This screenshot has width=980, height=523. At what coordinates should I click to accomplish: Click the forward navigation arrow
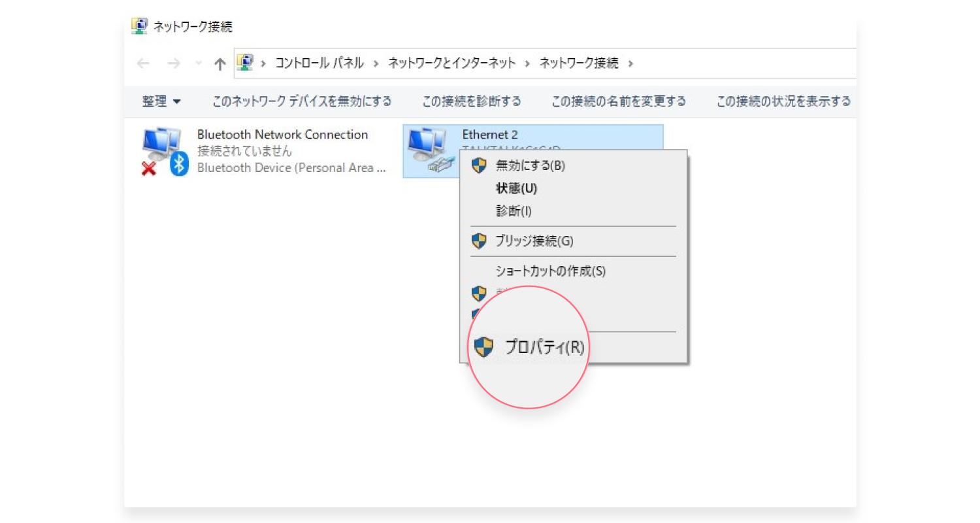tap(174, 63)
